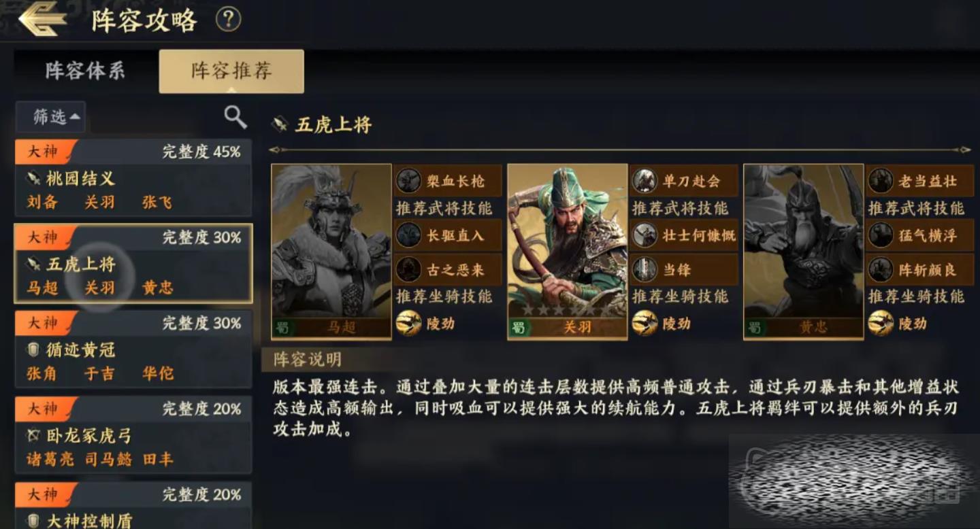This screenshot has height=529, width=980.
Task: Expand the 筛选 filter dropdown
Action: pyautogui.click(x=51, y=117)
